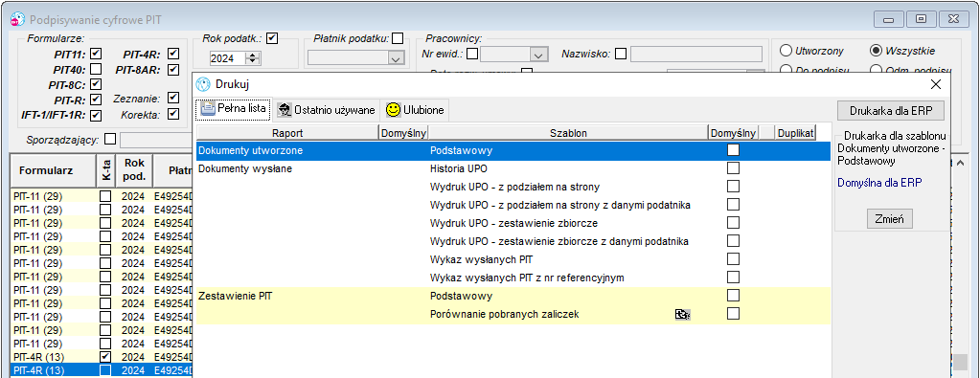
Task: Toggle the Korekta checkbox
Action: 173,114
